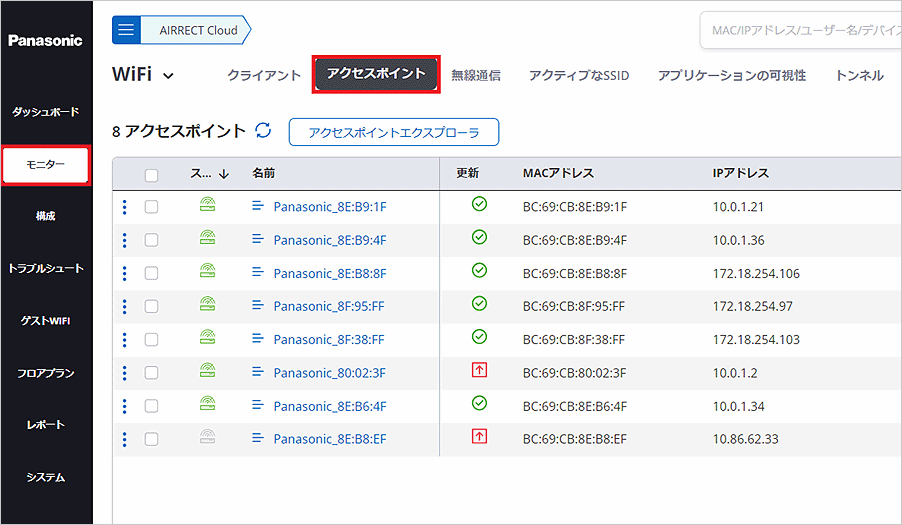The width and height of the screenshot is (902, 525).
Task: Click up-to-date checkmark for Panasonic_8E:B6:4F
Action: (x=479, y=403)
